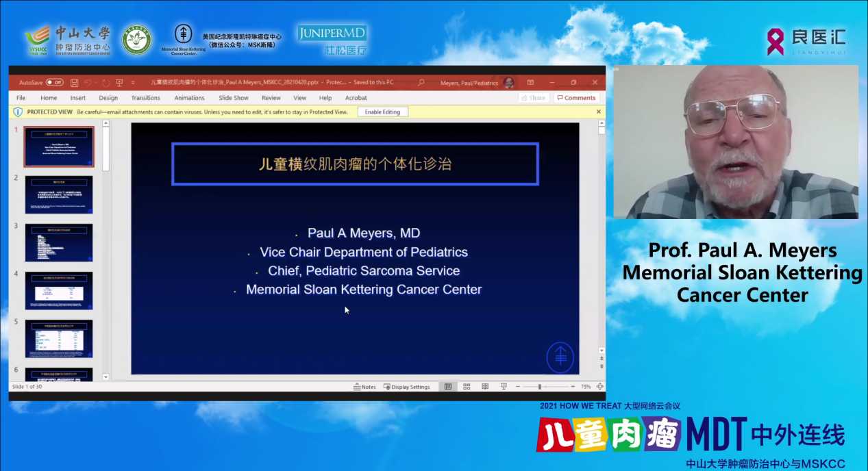Click the main slide scroll-up arrow
Image resolution: width=868 pixels, height=471 pixels.
coord(602,124)
